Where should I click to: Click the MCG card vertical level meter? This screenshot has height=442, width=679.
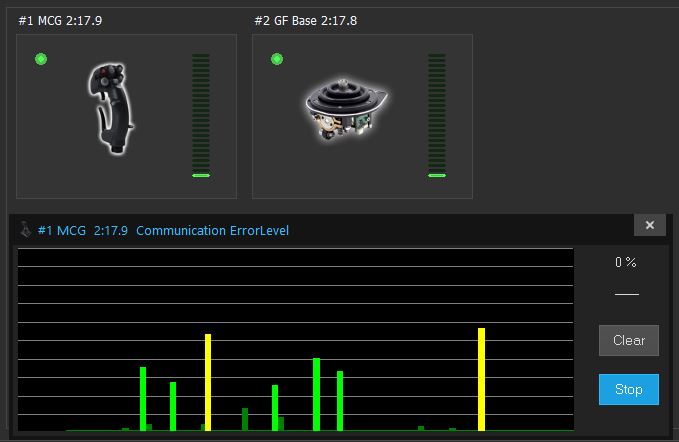(x=201, y=110)
